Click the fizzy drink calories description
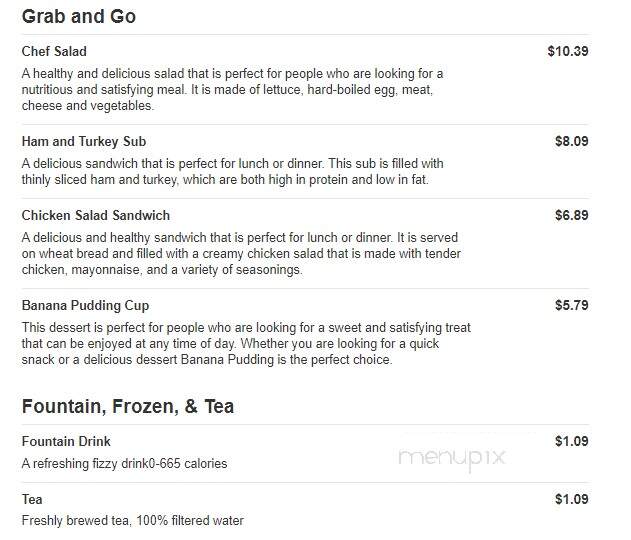Viewport: 631px width, 540px height. [124, 464]
